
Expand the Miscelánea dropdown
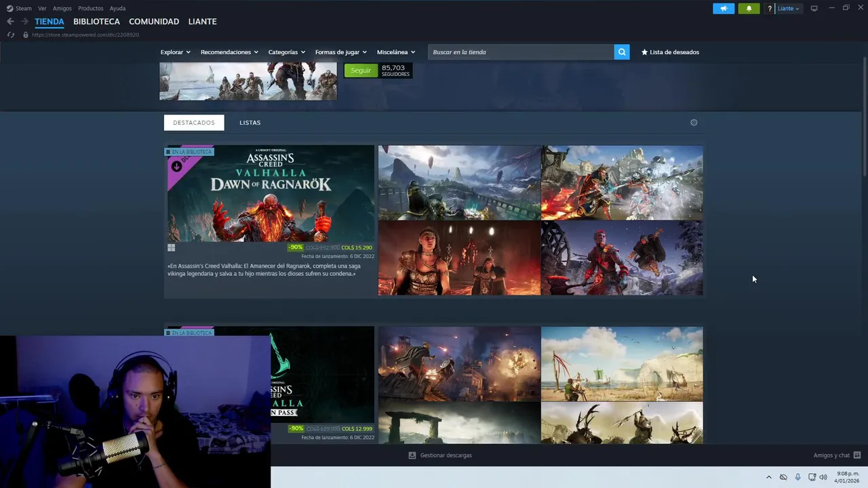coord(396,52)
